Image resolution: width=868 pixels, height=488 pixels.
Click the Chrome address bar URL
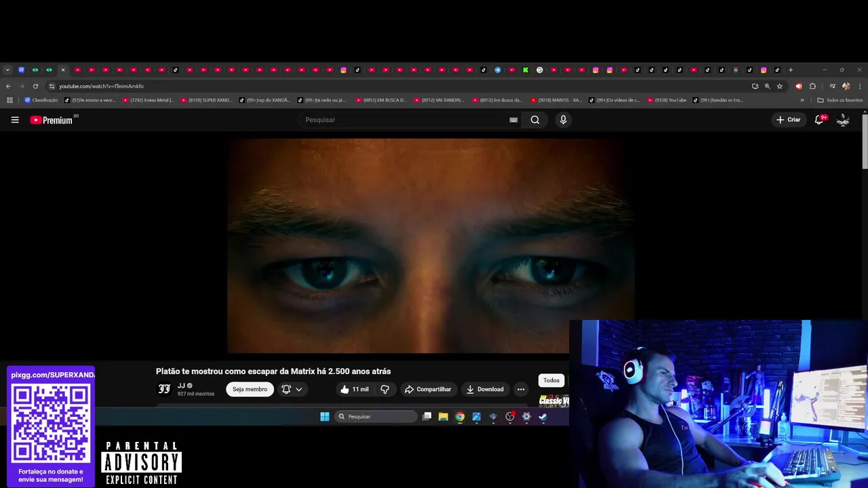point(102,86)
